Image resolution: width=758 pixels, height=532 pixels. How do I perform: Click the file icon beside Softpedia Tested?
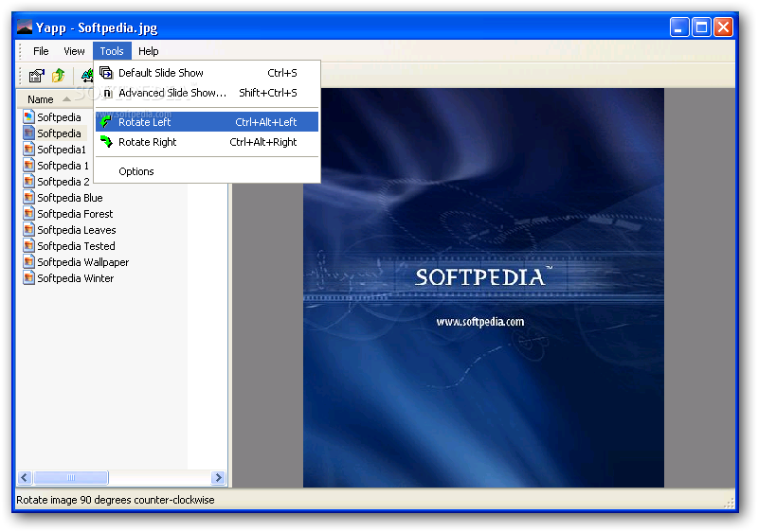(29, 246)
